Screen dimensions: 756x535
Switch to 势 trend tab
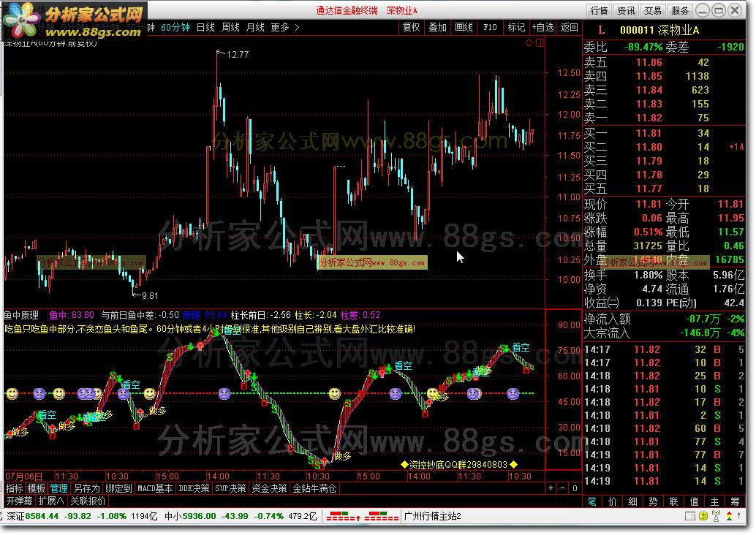(x=654, y=501)
